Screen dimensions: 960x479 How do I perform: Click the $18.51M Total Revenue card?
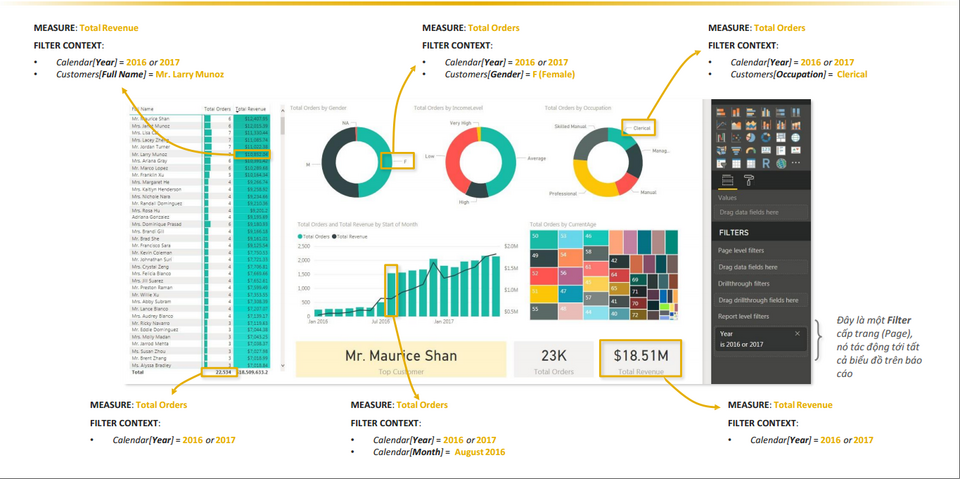[641, 358]
